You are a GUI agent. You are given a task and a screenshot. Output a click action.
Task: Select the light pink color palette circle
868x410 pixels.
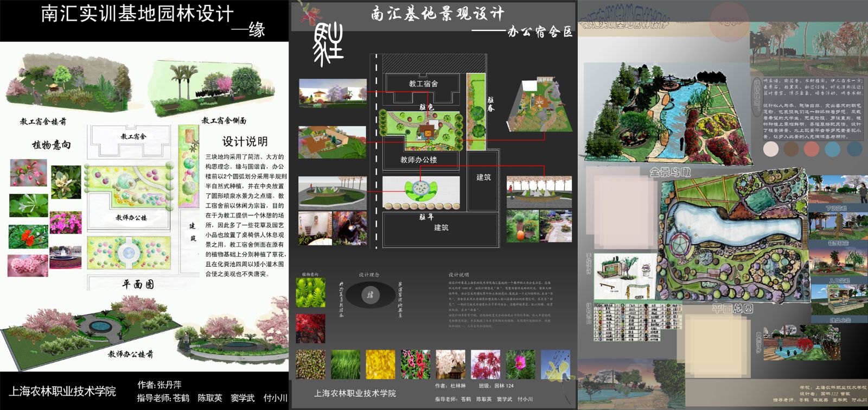point(770,149)
